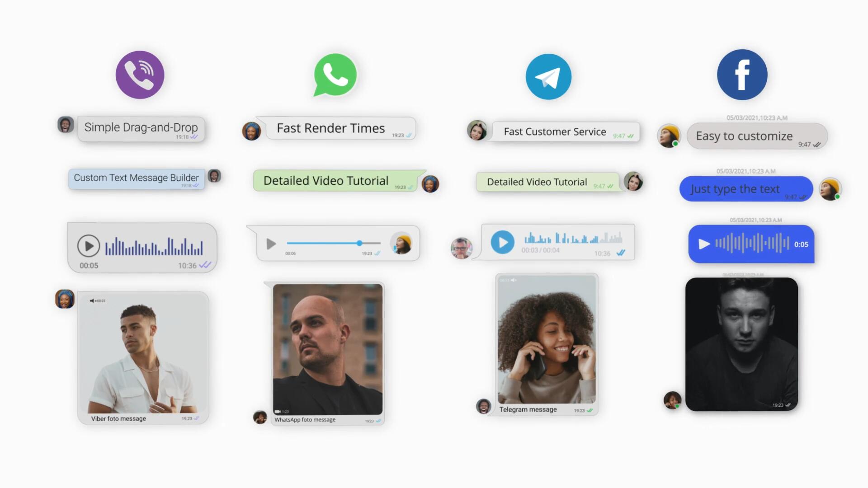
Task: Click the Just type the text Facebook bubble
Action: point(746,188)
